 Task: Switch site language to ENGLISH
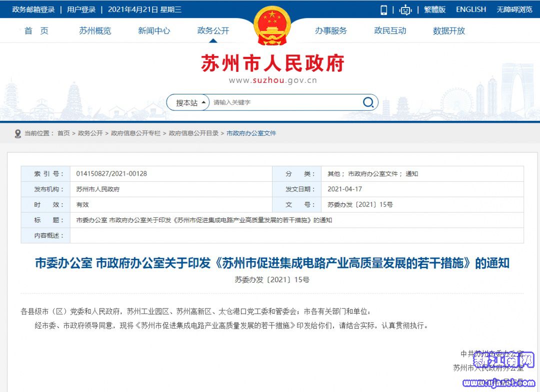pyautogui.click(x=470, y=9)
